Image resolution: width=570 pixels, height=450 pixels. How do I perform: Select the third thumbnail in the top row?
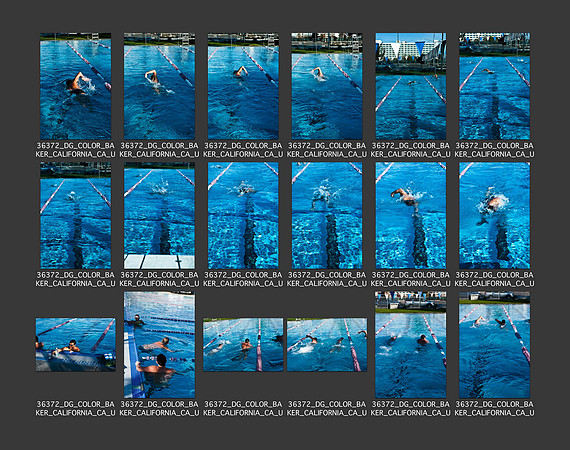[243, 86]
